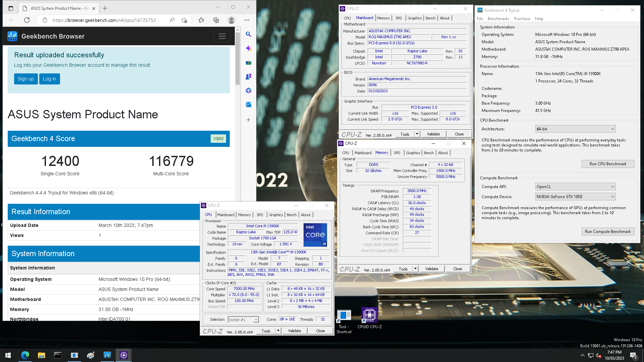Expand Tools arrow in CPU-Z Memory window
This screenshot has width=644, height=362.
point(415,269)
